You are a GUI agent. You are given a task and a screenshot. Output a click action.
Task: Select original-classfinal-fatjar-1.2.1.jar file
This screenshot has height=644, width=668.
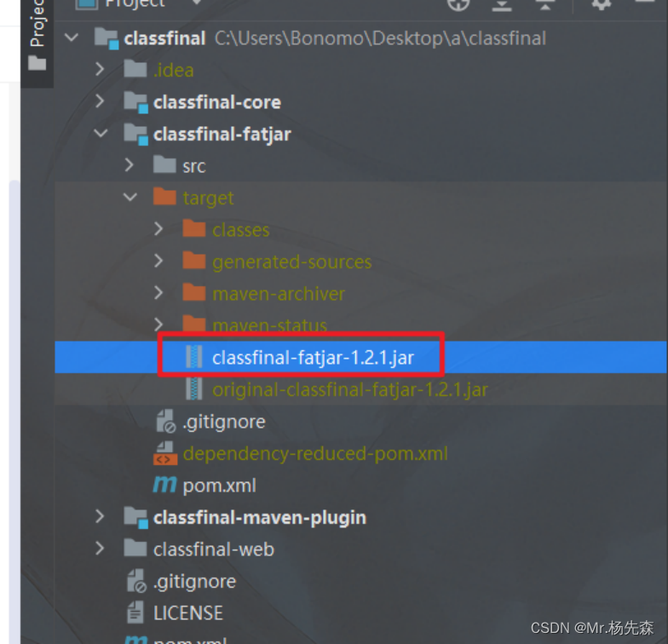pyautogui.click(x=349, y=389)
